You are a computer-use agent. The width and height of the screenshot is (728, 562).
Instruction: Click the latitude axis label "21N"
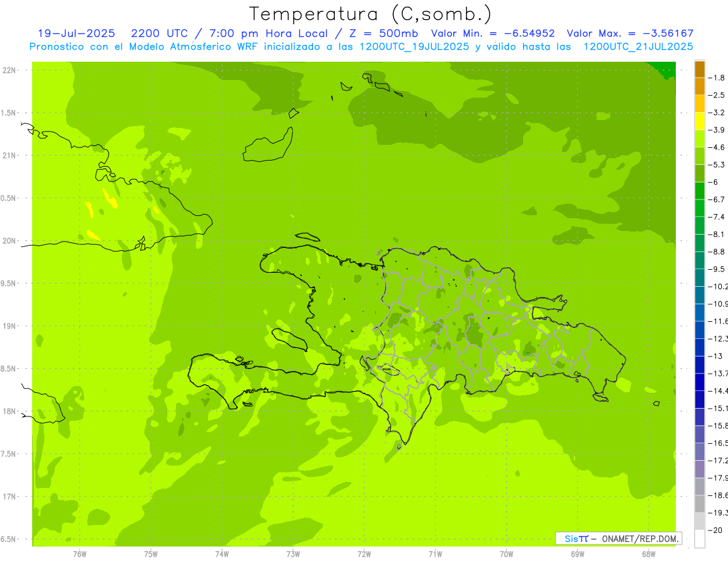click(x=8, y=156)
